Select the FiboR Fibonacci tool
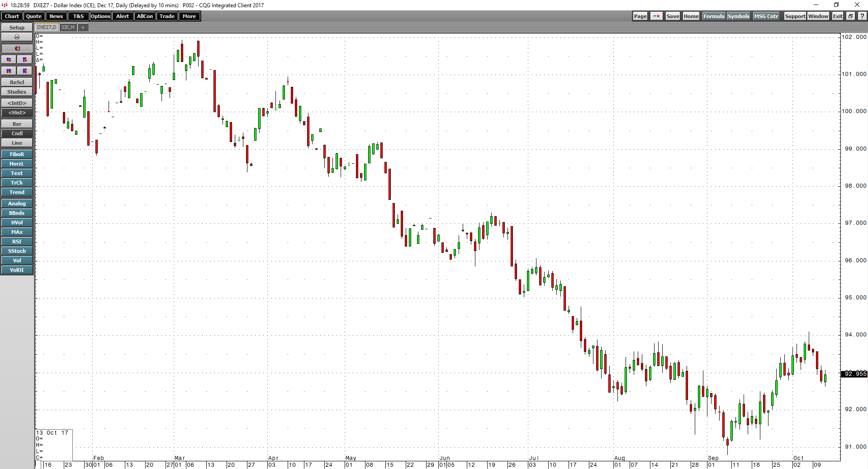The image size is (868, 469). coord(17,154)
